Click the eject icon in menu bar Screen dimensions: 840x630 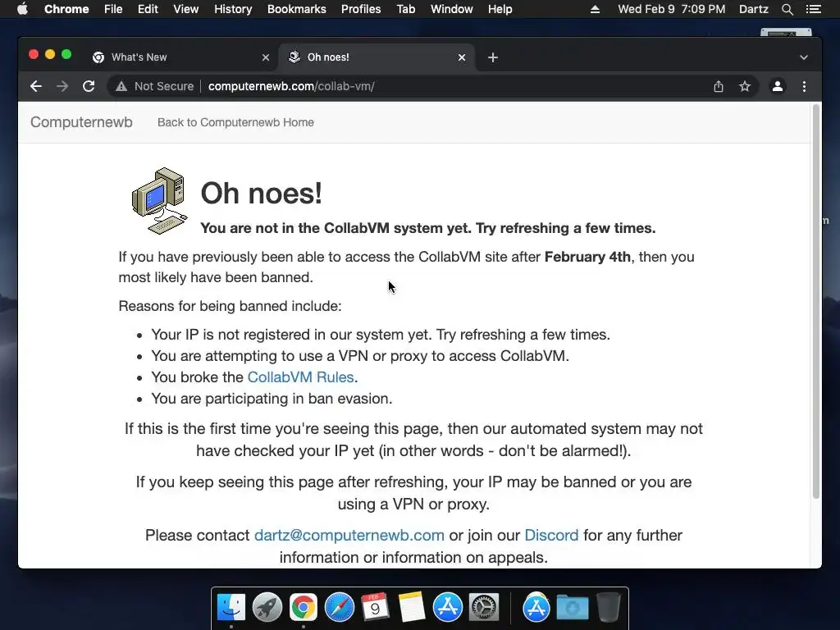595,9
